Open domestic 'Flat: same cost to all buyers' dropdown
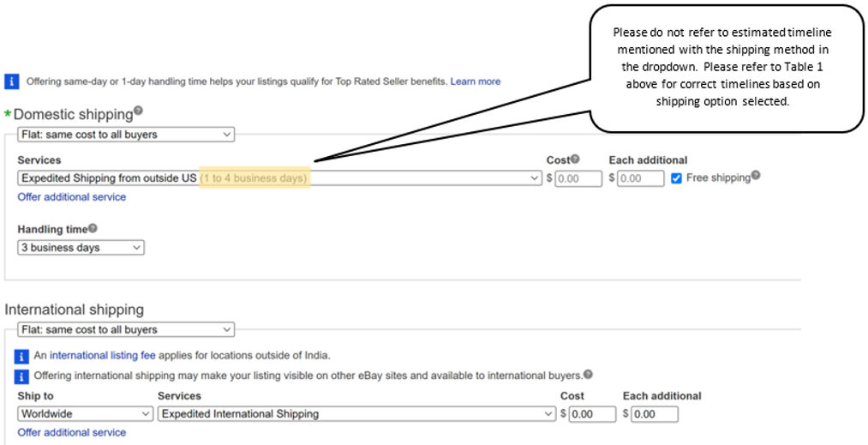868x445 pixels. (125, 135)
